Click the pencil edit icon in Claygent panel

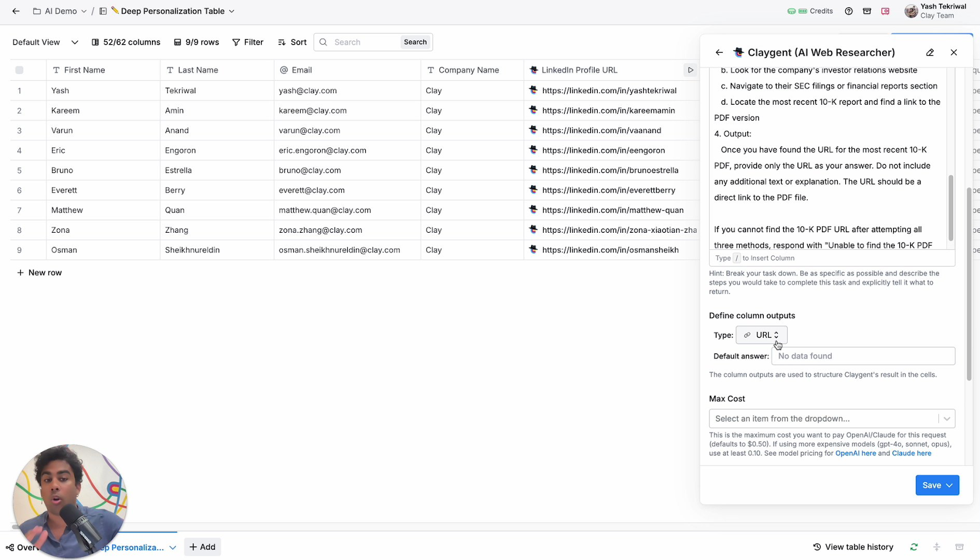point(930,53)
